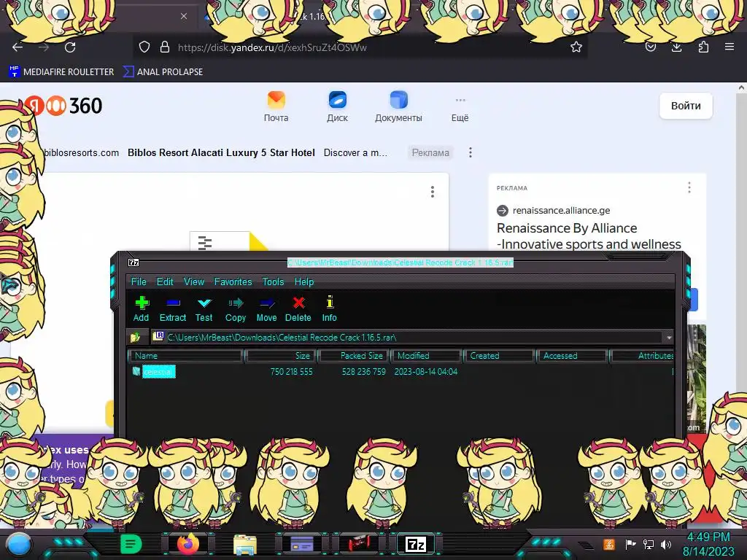Click the Add button in 7-Zip toolbar
Viewport: 747px width, 560px height.
click(141, 309)
